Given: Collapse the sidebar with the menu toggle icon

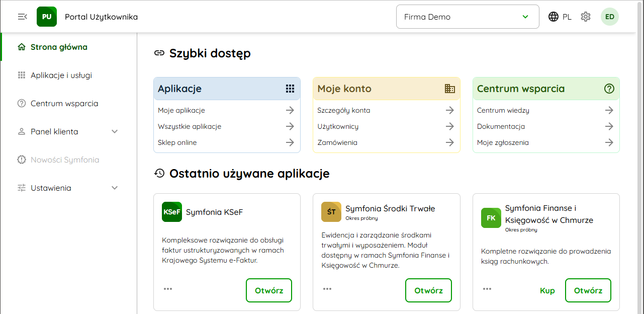Looking at the screenshot, I should (x=22, y=17).
